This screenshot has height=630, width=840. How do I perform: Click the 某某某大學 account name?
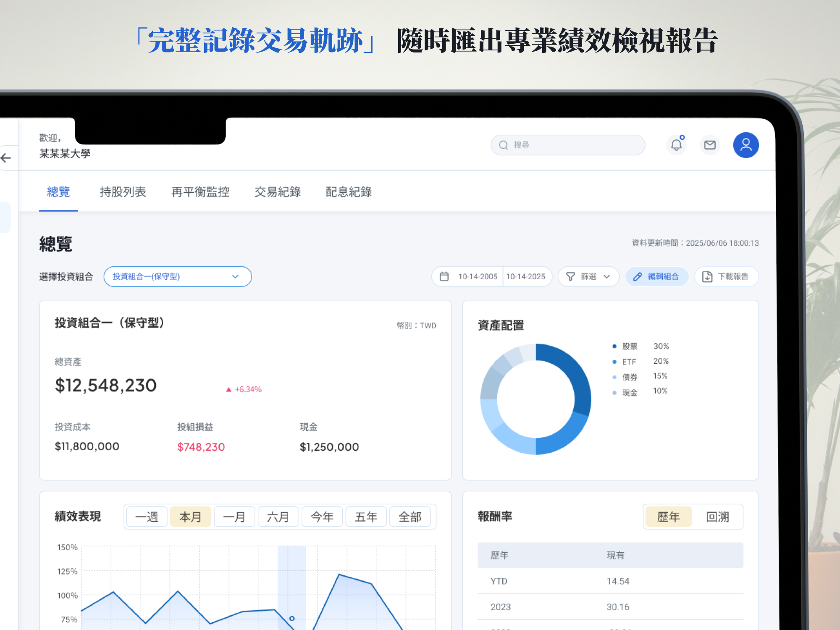(65, 154)
